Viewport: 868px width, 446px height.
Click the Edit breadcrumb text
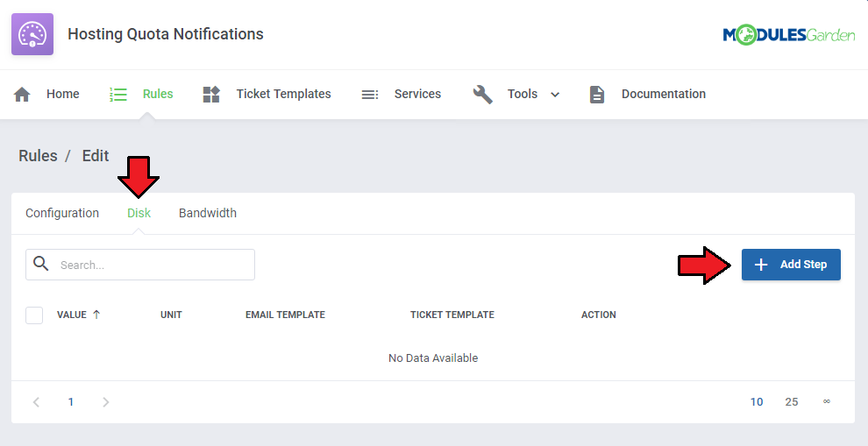coord(96,155)
